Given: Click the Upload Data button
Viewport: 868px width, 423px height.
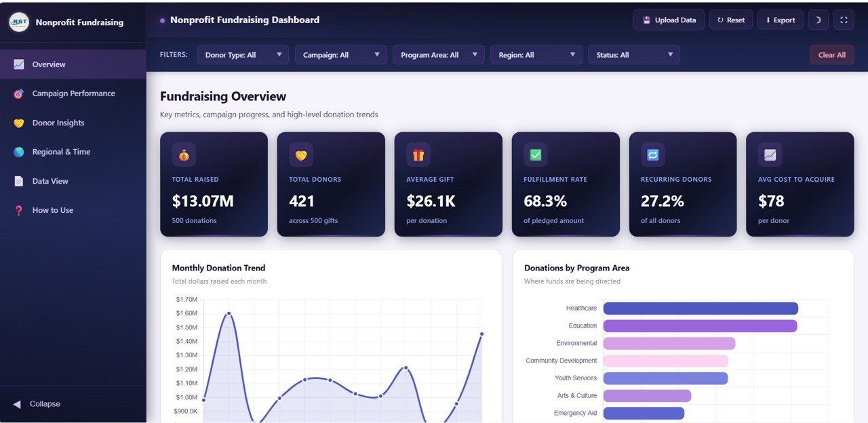Looking at the screenshot, I should click(669, 20).
